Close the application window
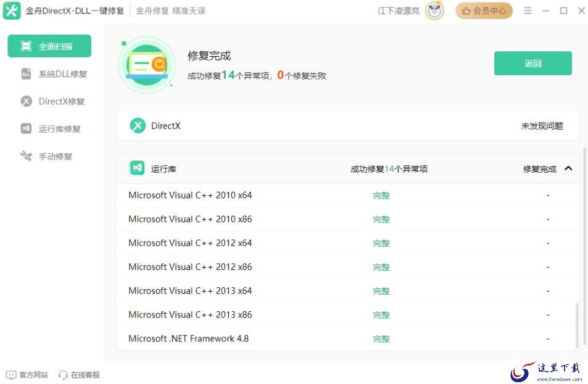The image size is (588, 384). (x=581, y=10)
